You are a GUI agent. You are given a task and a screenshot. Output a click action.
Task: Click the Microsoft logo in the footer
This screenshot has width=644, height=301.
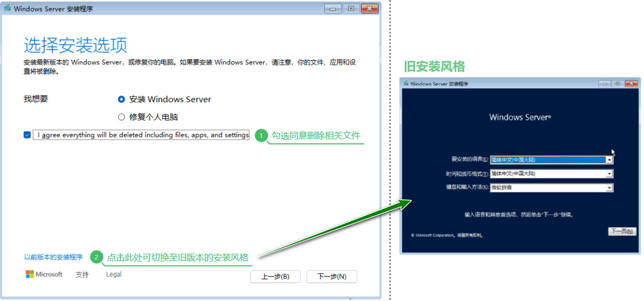click(44, 275)
